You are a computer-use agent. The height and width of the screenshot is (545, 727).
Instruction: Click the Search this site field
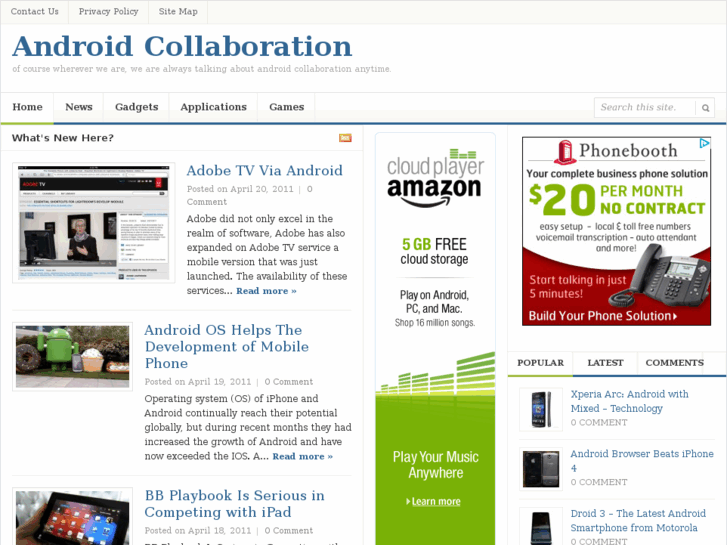[x=645, y=108]
